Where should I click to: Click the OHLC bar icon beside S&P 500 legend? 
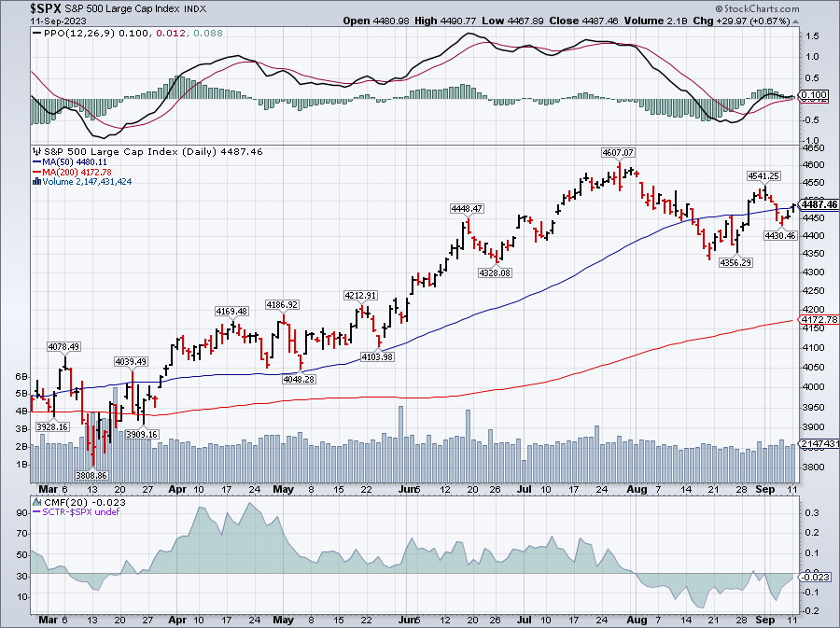(35, 151)
